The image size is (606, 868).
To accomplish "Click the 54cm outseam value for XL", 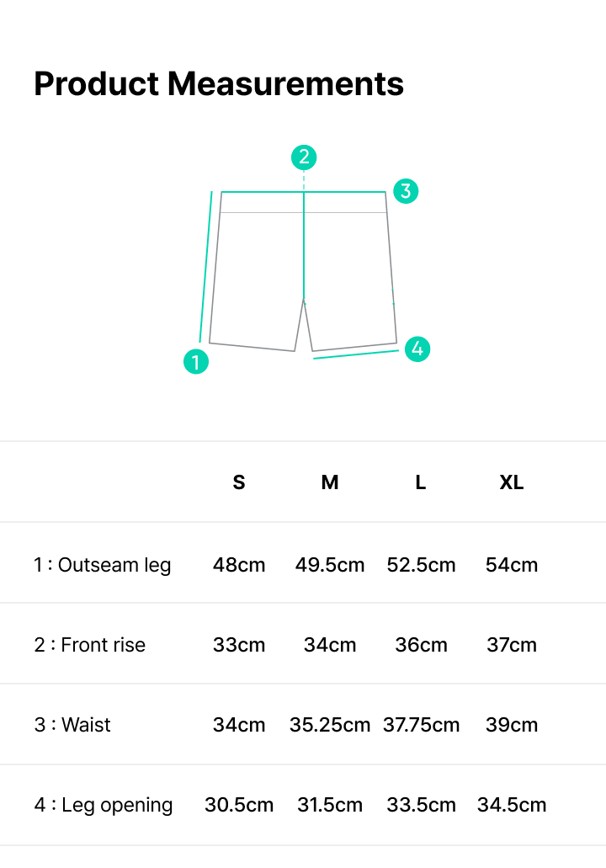I will 512,564.
